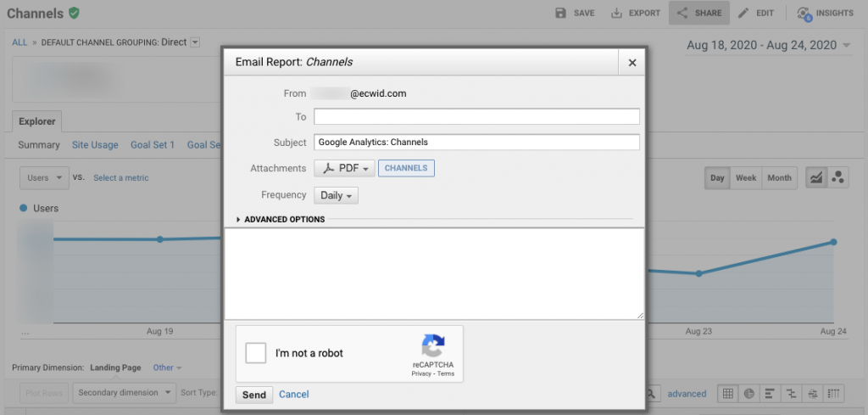Viewport: 868px width, 415px height.
Task: Click the '@ecwid.com' sender address text
Action: [378, 93]
